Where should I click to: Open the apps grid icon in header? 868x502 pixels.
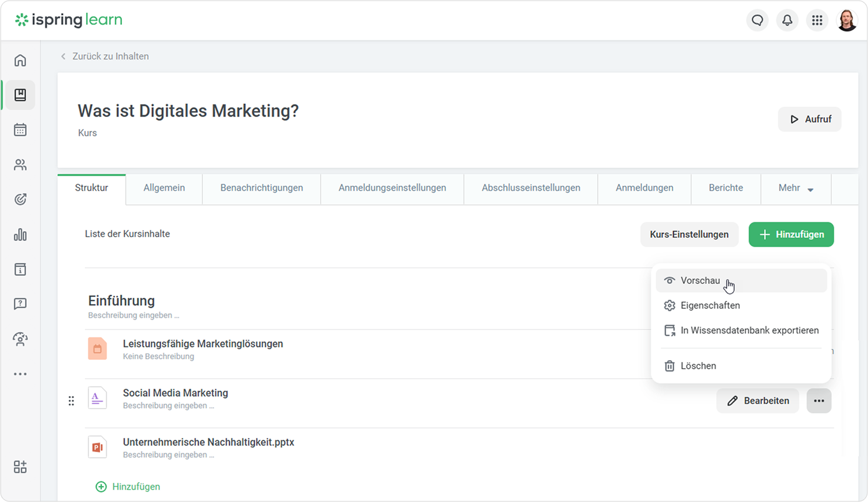(x=817, y=21)
